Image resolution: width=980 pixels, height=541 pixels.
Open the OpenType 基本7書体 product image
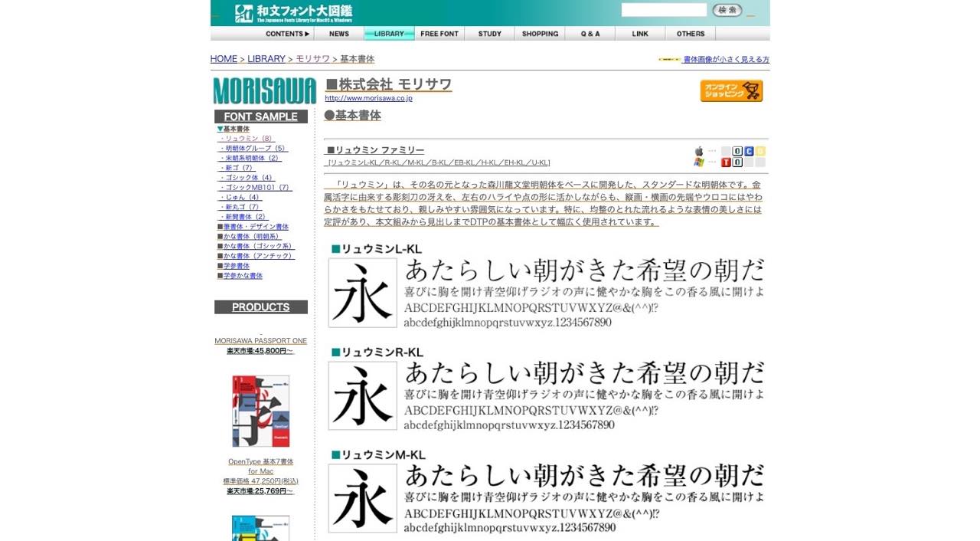click(x=261, y=411)
